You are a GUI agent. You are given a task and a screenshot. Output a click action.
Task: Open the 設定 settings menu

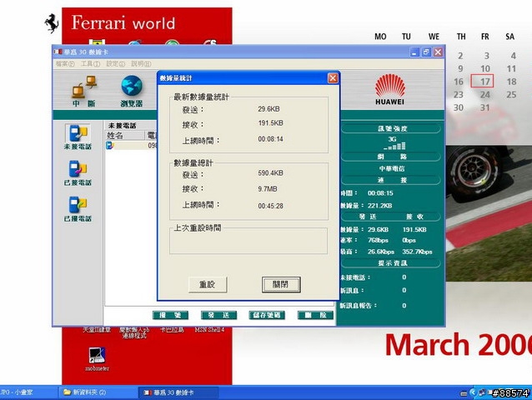[115, 63]
